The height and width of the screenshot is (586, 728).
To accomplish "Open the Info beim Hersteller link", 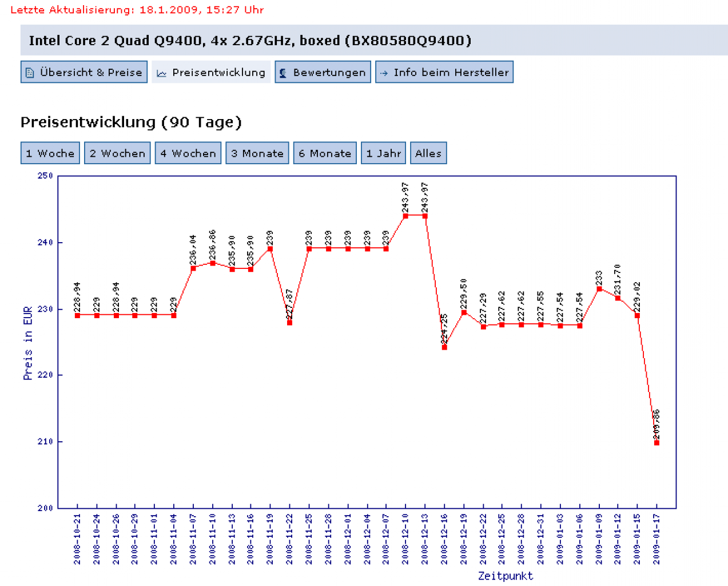I will point(444,72).
